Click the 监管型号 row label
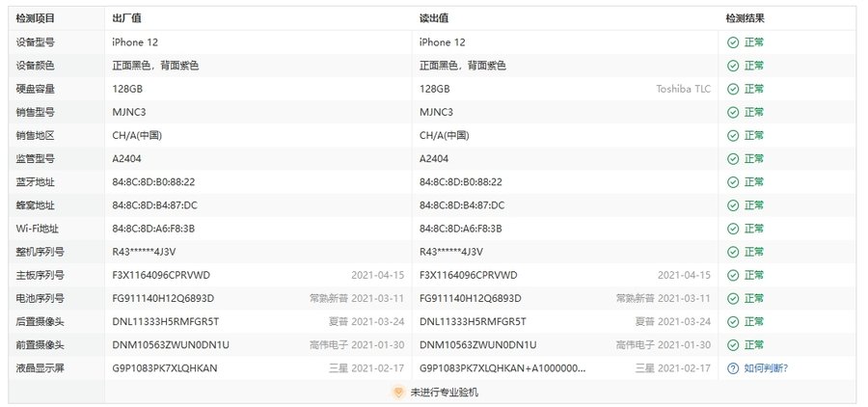This screenshot has height=407, width=868. (x=35, y=159)
